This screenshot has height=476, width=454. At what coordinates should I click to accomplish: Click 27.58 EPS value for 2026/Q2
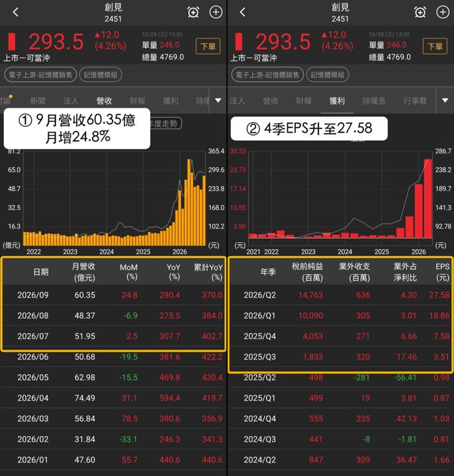(439, 295)
